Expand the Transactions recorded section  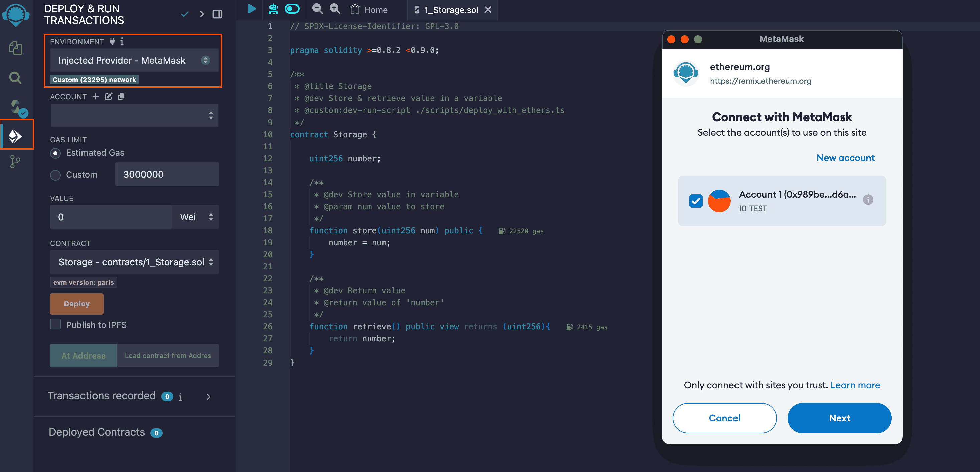(208, 396)
